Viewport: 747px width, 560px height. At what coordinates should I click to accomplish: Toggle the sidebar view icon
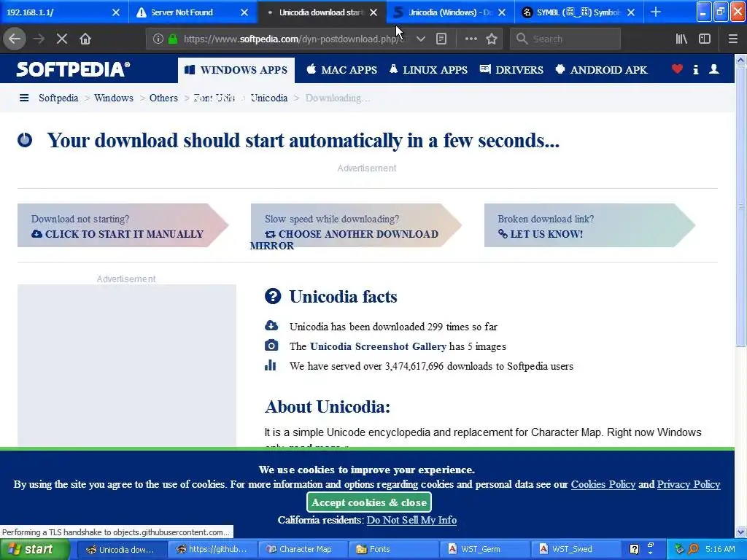click(705, 39)
